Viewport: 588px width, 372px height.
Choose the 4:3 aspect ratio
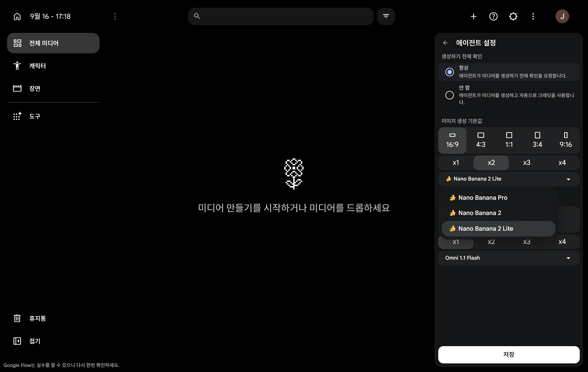pos(481,141)
